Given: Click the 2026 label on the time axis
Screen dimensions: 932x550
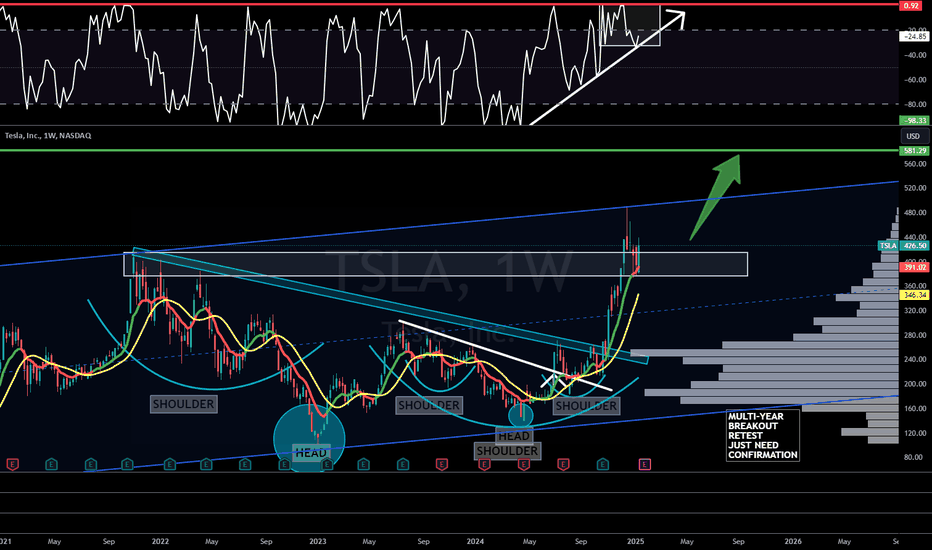Looking at the screenshot, I should pyautogui.click(x=793, y=541).
